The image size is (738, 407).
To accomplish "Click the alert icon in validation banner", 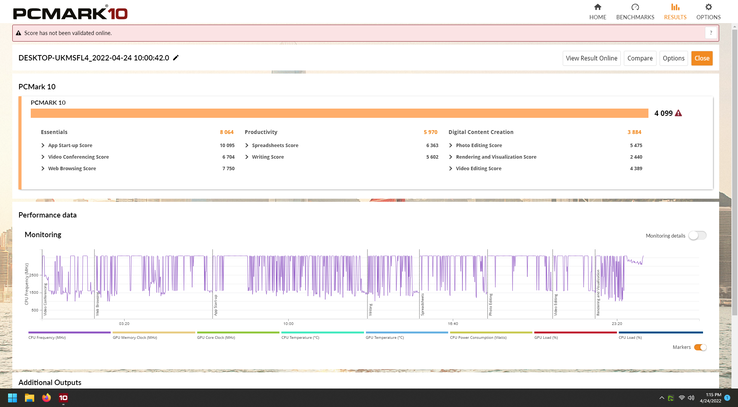I will coord(18,33).
